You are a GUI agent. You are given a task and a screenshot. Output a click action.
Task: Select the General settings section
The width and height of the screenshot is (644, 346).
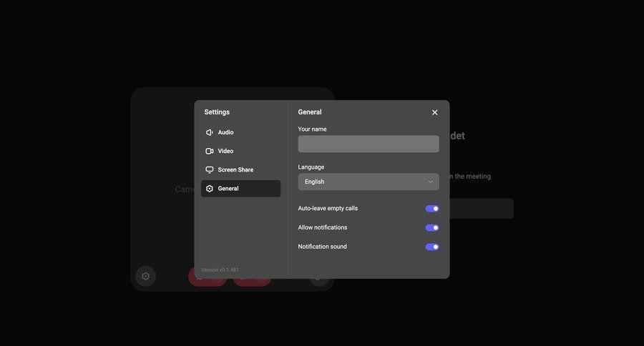coord(240,189)
